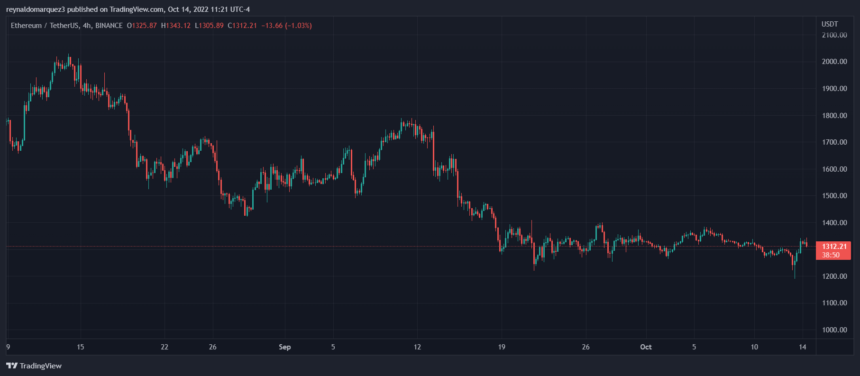
Task: Click the open value O1325.87
Action: click(142, 25)
